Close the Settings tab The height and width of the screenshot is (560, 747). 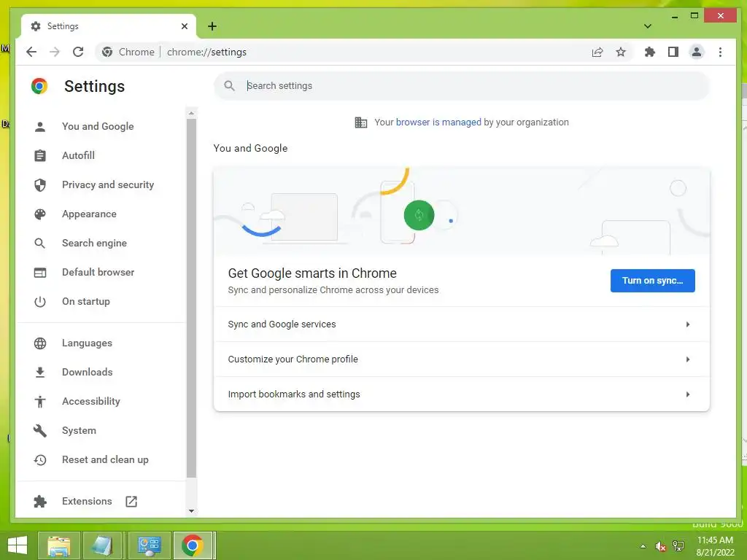tap(185, 26)
